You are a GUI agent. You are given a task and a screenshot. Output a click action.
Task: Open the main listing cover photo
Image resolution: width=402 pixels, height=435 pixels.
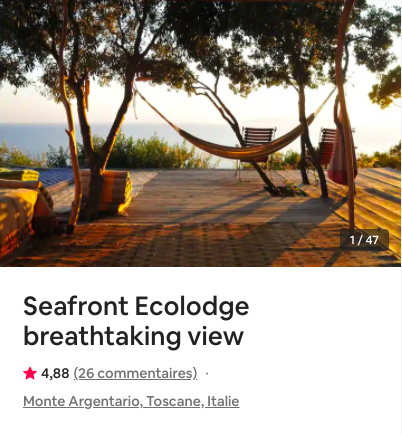(200, 133)
